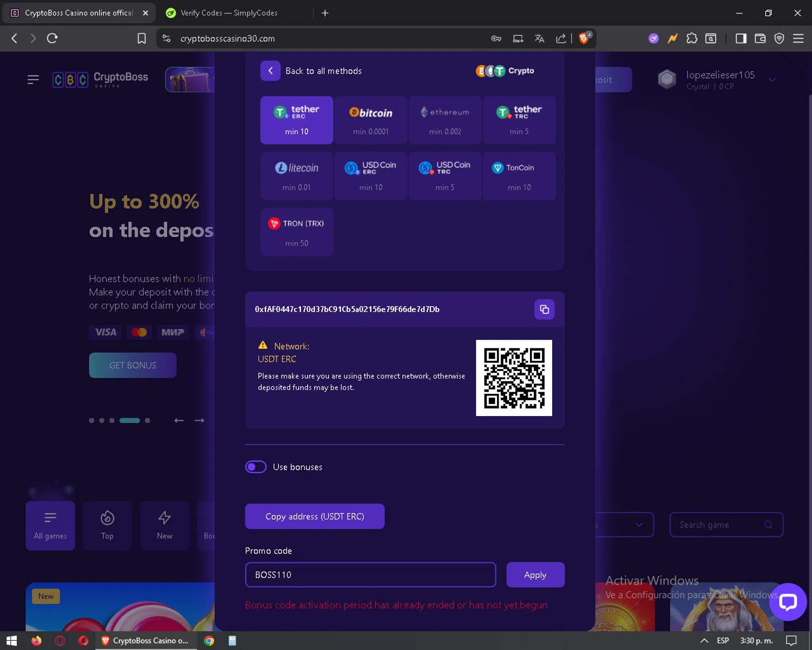Click the deposit QR code image

[514, 378]
